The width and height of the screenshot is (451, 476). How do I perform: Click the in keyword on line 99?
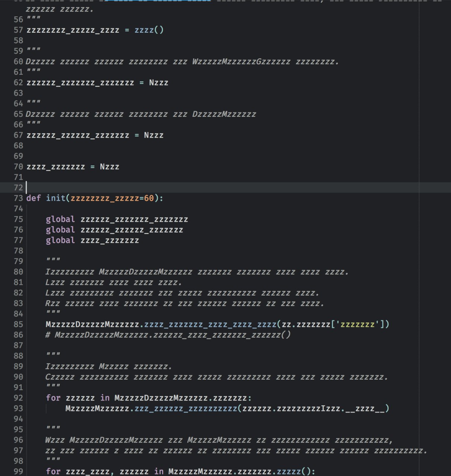pos(159,472)
